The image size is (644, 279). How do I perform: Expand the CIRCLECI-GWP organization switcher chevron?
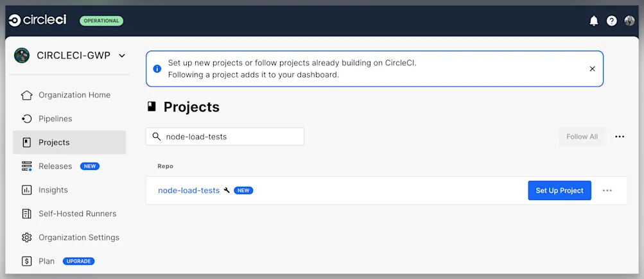[122, 56]
